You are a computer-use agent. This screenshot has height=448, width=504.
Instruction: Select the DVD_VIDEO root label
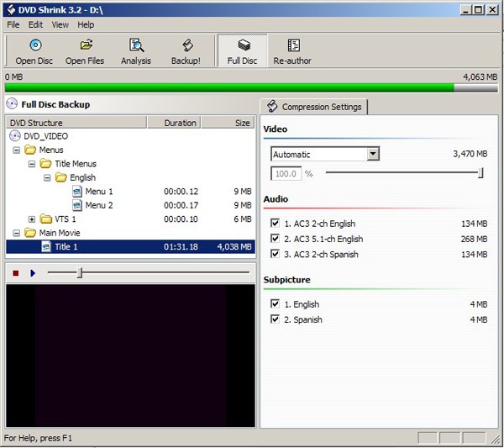tap(45, 136)
